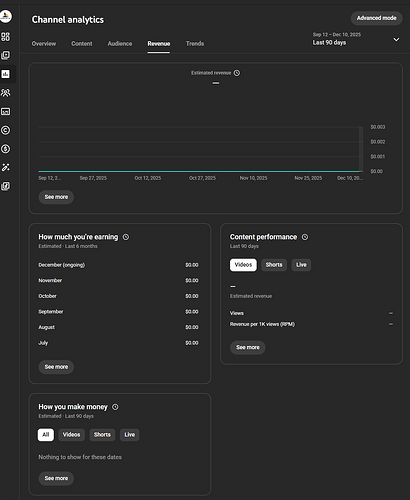Open the Customization magic wand sidebar icon
The width and height of the screenshot is (410, 500).
(x=5, y=167)
